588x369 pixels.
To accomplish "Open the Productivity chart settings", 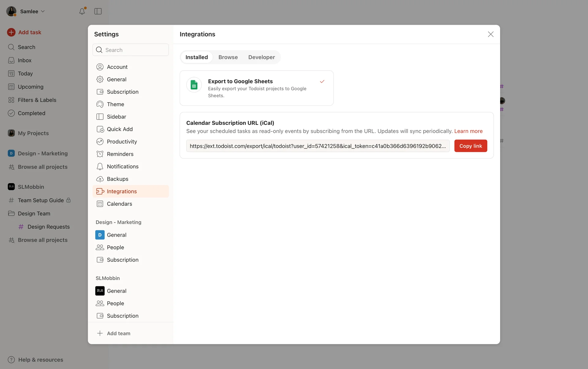I will (x=122, y=141).
